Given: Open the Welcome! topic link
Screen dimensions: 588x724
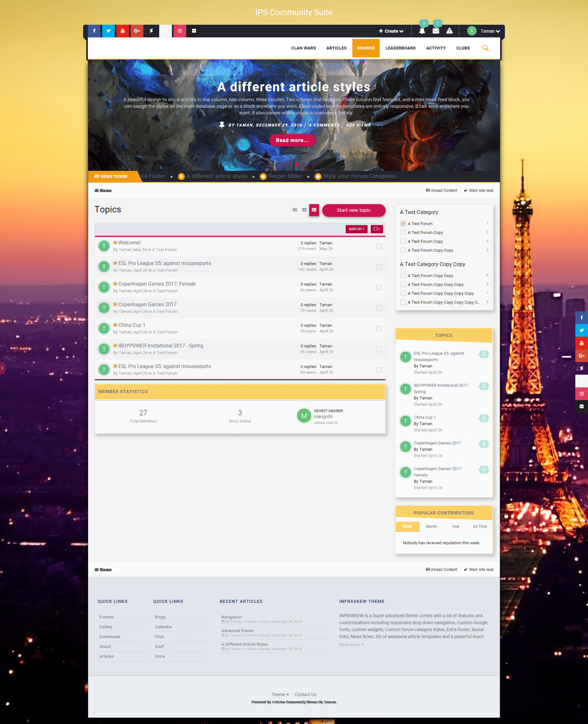Looking at the screenshot, I should tap(129, 243).
